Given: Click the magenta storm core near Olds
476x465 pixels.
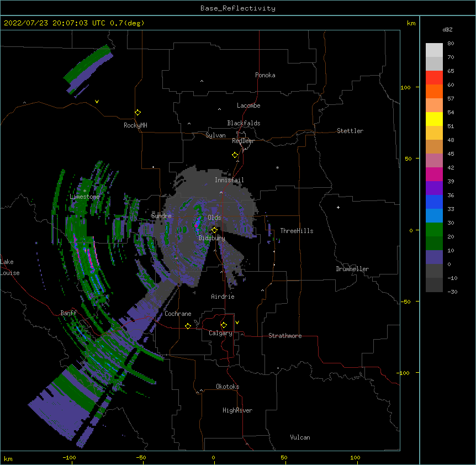Looking at the screenshot, I should pos(198,224).
